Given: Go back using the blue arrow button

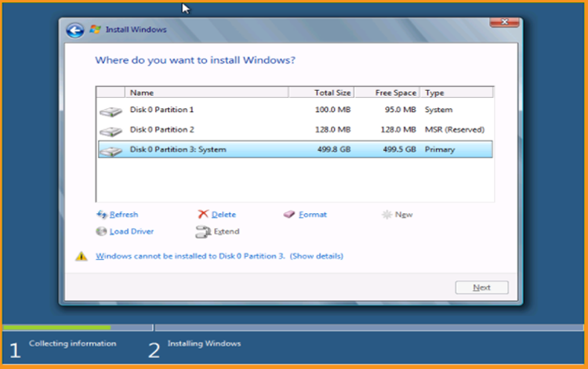Looking at the screenshot, I should (x=75, y=31).
